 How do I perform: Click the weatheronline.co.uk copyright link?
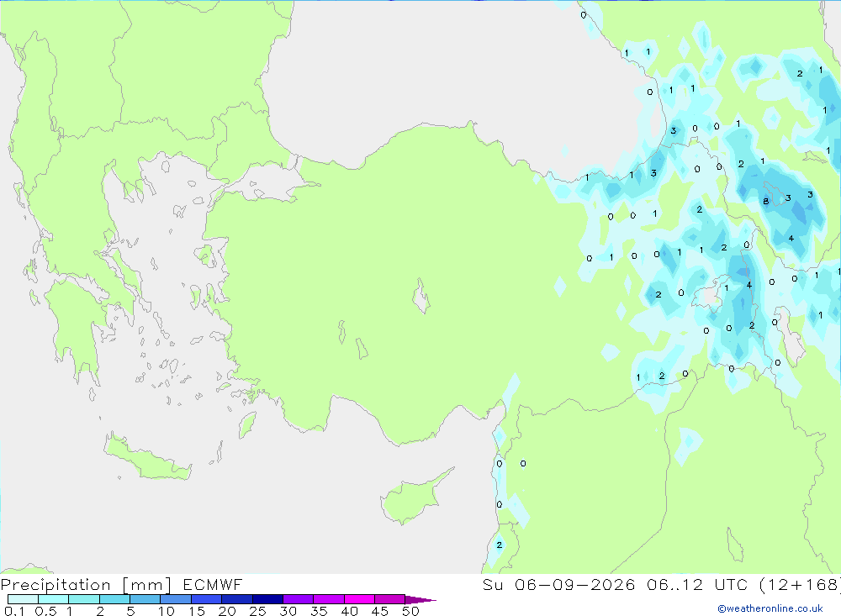click(x=770, y=608)
